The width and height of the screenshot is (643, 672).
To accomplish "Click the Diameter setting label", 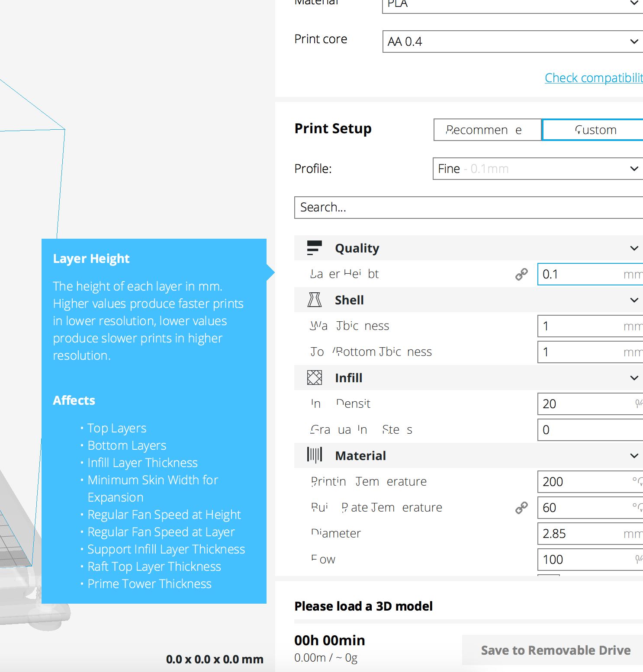I will point(336,534).
